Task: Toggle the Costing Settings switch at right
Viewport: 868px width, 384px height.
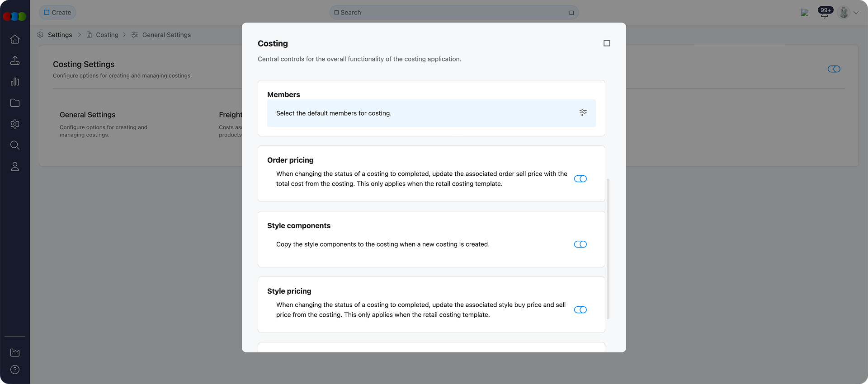Action: pos(834,69)
